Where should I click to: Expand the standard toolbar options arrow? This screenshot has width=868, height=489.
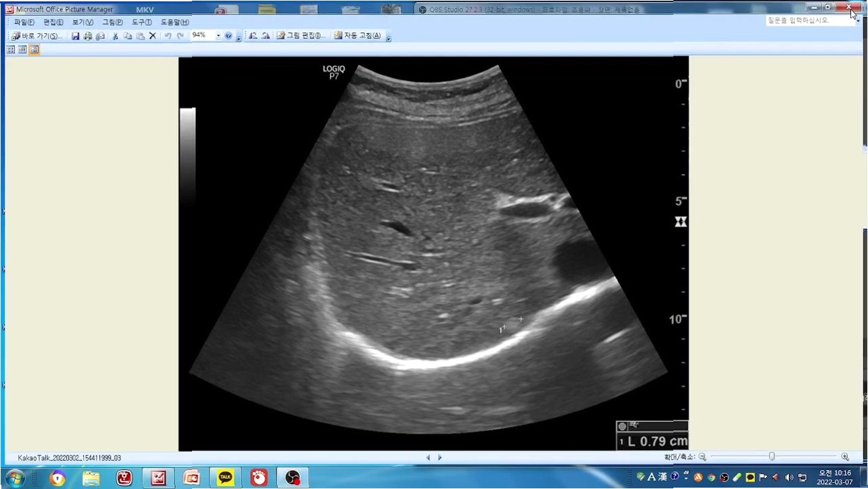[x=239, y=37]
